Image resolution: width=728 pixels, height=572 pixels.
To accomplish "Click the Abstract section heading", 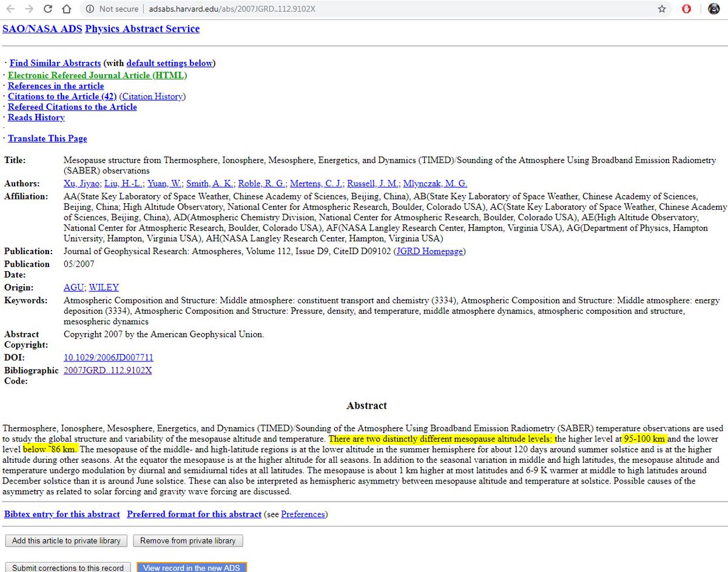I will [x=366, y=406].
